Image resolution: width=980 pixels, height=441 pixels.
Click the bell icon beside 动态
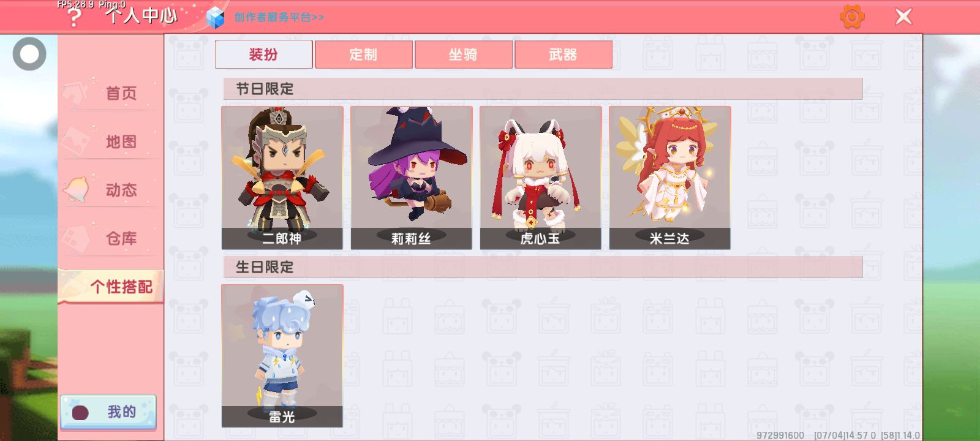pos(77,189)
